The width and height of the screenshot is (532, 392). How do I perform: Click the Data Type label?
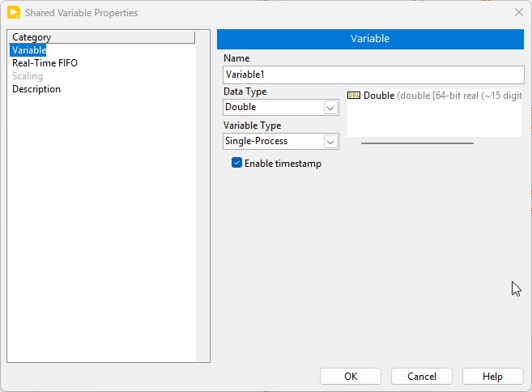point(245,92)
